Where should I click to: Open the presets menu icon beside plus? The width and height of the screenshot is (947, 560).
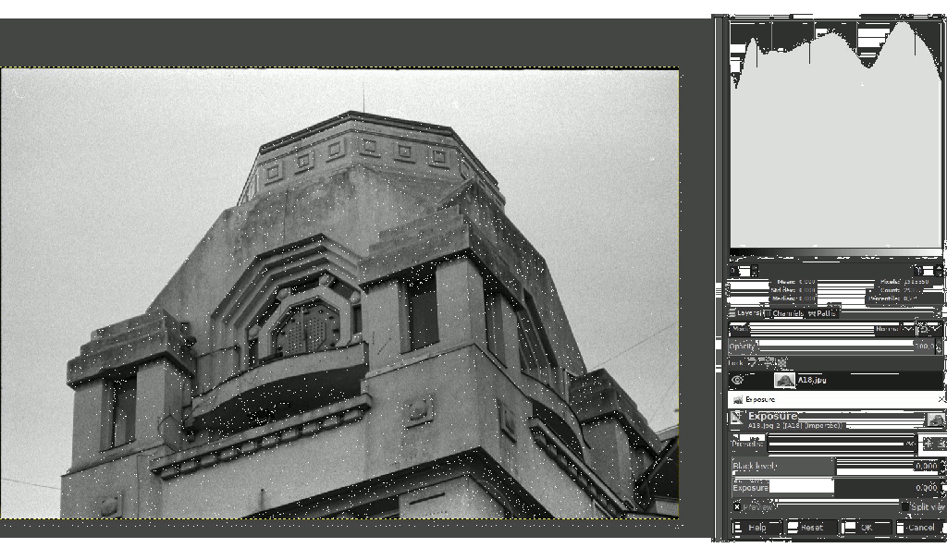tap(941, 444)
